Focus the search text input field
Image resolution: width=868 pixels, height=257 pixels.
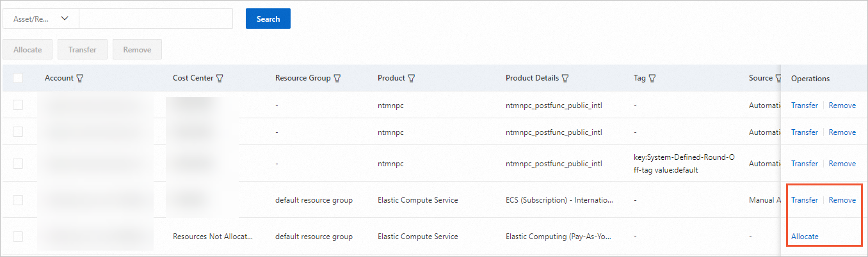156,19
